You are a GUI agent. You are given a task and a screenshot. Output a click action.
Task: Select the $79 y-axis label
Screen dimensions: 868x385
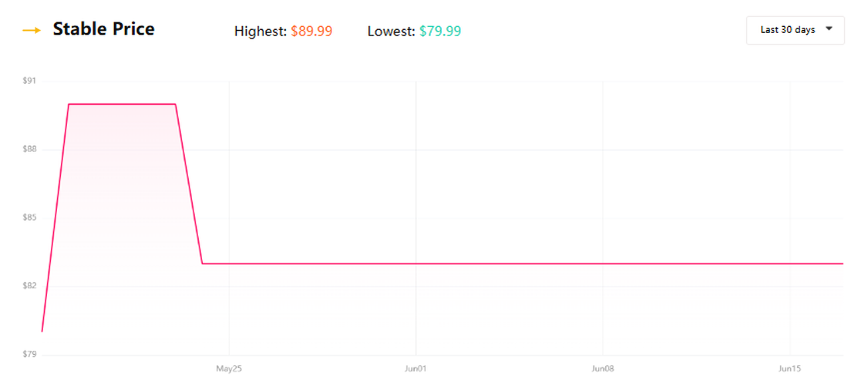point(29,354)
